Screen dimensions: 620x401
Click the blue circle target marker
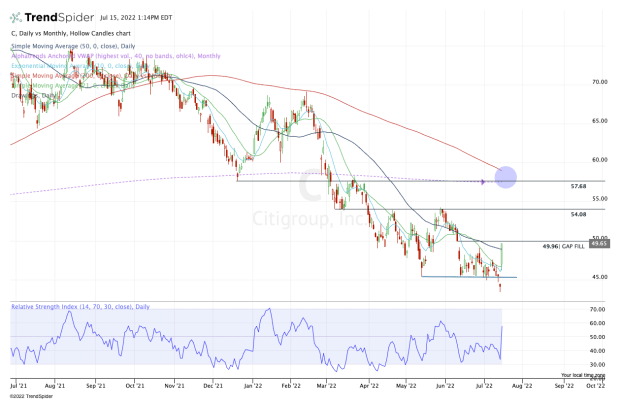(x=505, y=177)
